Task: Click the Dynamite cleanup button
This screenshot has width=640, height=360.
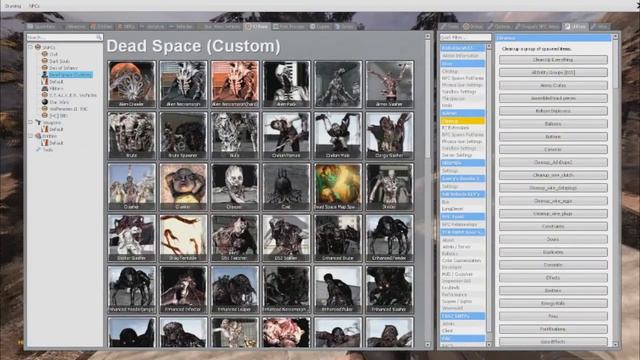Action: (553, 265)
